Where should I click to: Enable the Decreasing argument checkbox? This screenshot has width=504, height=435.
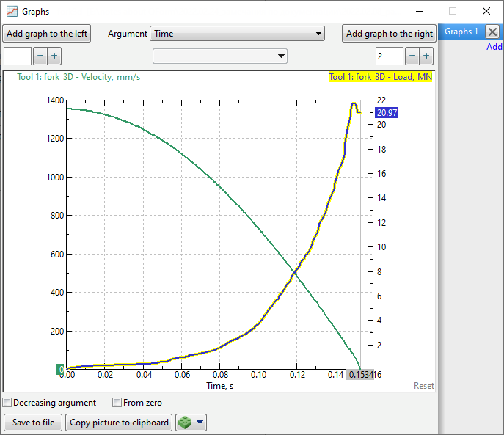tap(7, 403)
